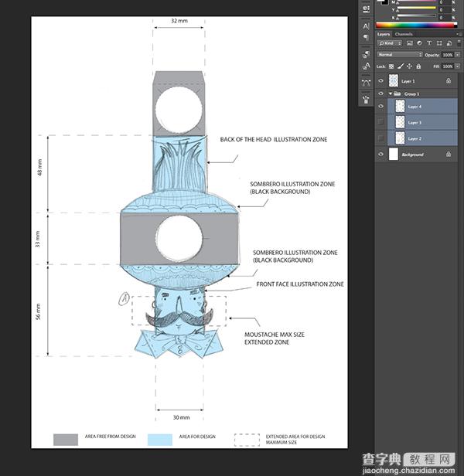Pick a color from the spectrum ramp

[416, 25]
